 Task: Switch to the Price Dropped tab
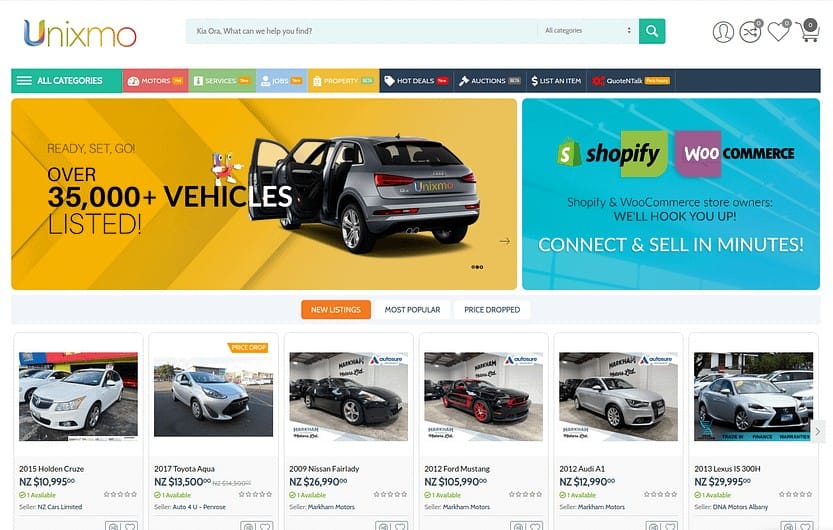point(492,310)
